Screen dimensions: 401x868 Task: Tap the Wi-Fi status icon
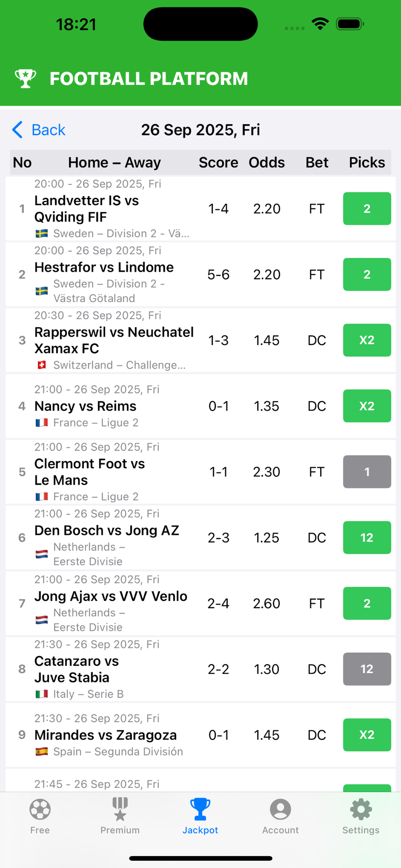point(320,24)
